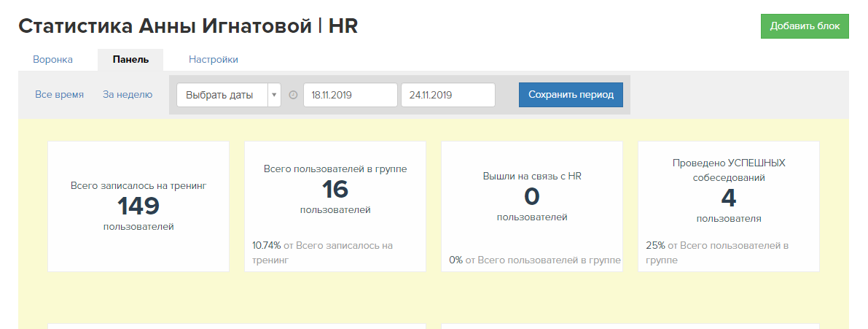Click the 'Вышли на связь с HR' title
Image resolution: width=868 pixels, height=329 pixels.
[x=532, y=176]
